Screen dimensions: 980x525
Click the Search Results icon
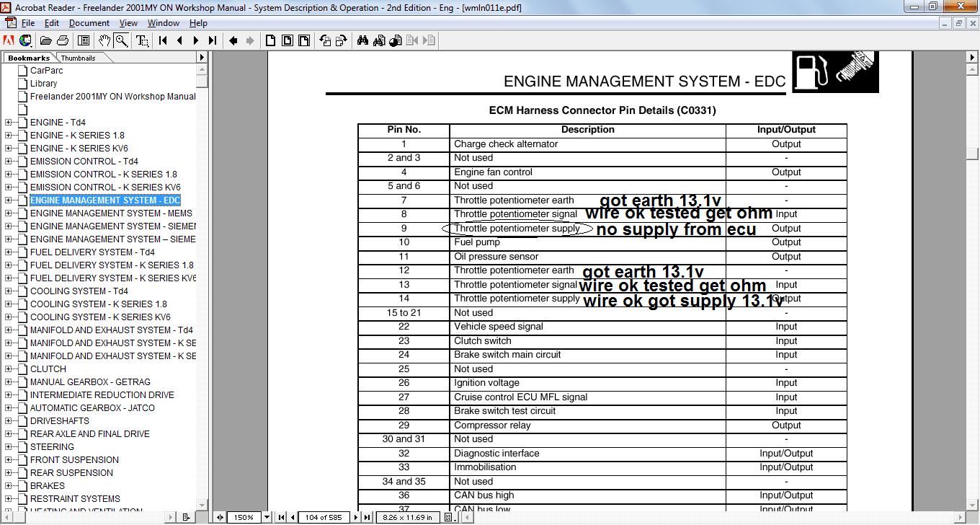(396, 40)
